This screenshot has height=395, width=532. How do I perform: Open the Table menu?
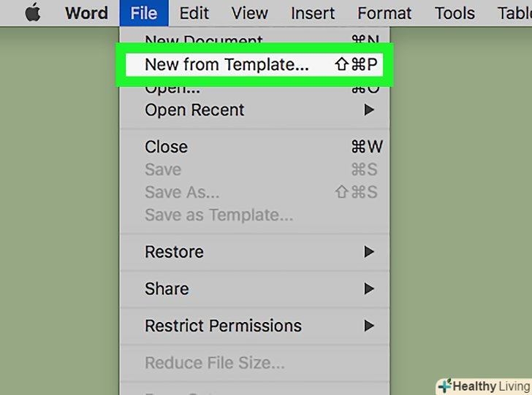point(514,13)
